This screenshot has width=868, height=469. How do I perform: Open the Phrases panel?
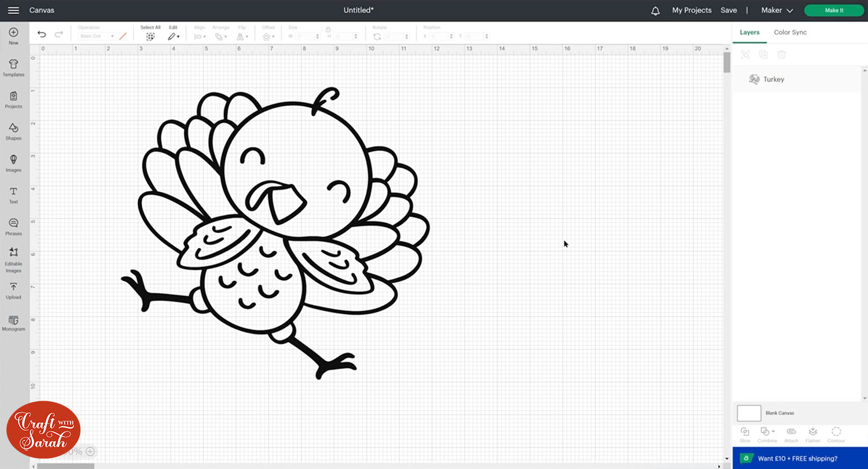pyautogui.click(x=13, y=227)
